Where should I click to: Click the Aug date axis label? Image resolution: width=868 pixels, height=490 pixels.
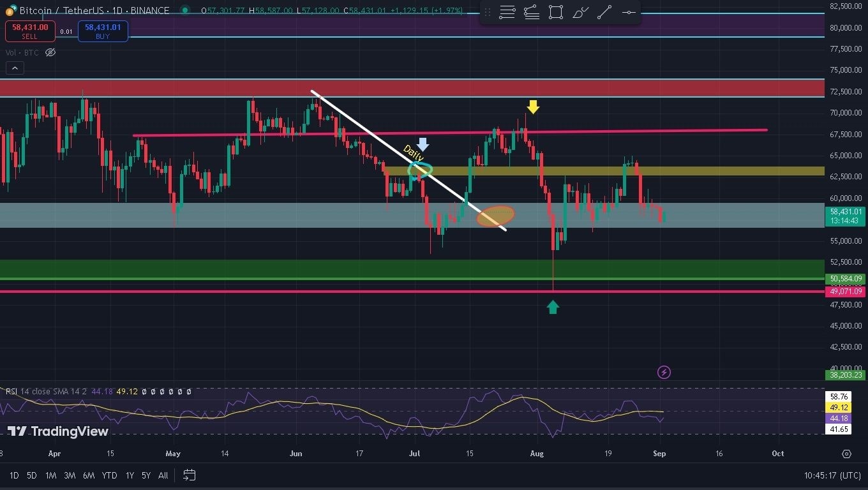click(537, 454)
